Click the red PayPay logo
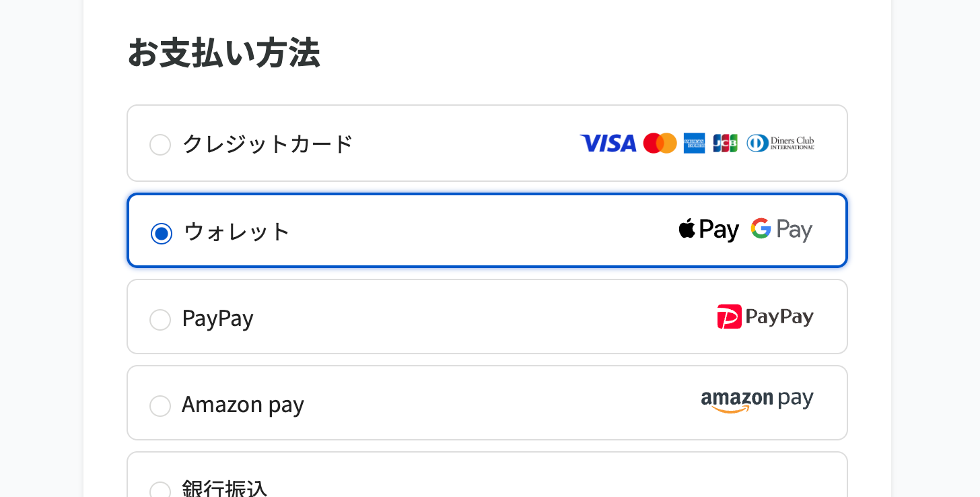The width and height of the screenshot is (980, 497). click(765, 317)
